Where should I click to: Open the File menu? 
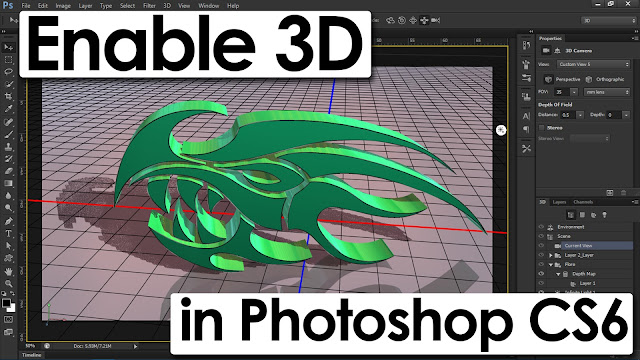(26, 6)
